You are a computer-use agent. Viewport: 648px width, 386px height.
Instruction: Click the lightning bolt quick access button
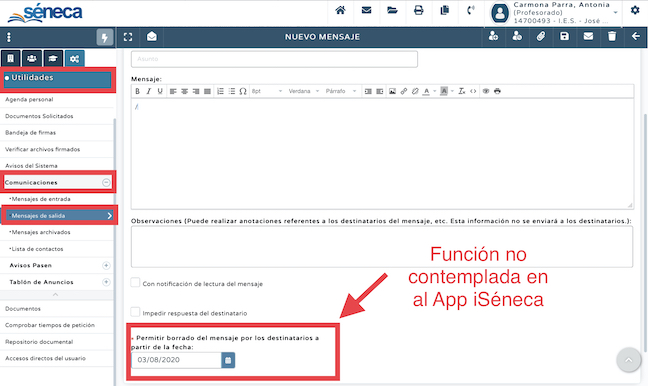(105, 38)
